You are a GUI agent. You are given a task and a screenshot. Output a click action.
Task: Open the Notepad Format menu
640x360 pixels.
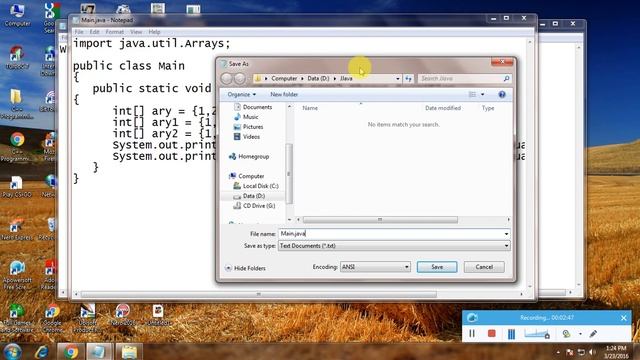click(115, 32)
